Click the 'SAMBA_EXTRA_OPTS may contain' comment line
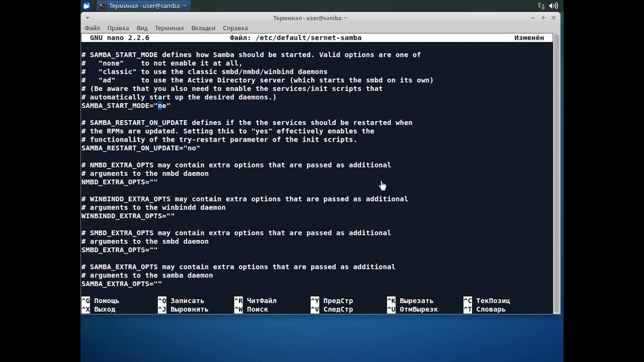The width and height of the screenshot is (644, 362). pos(238,267)
